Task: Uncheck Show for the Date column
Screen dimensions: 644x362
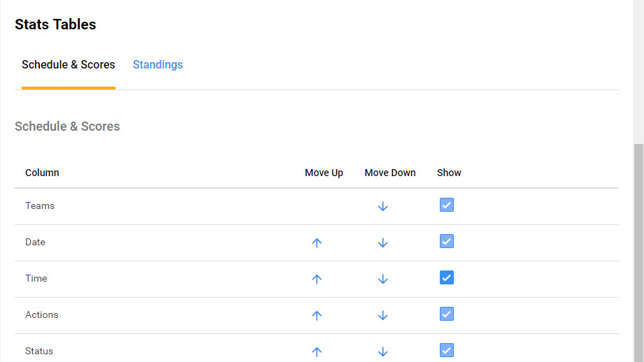Action: [447, 241]
